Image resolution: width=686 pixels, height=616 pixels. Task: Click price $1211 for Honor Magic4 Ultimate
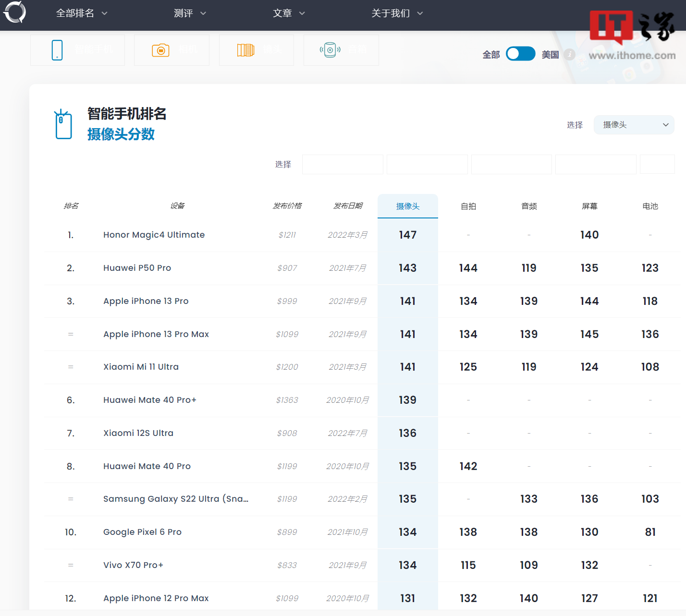287,235
